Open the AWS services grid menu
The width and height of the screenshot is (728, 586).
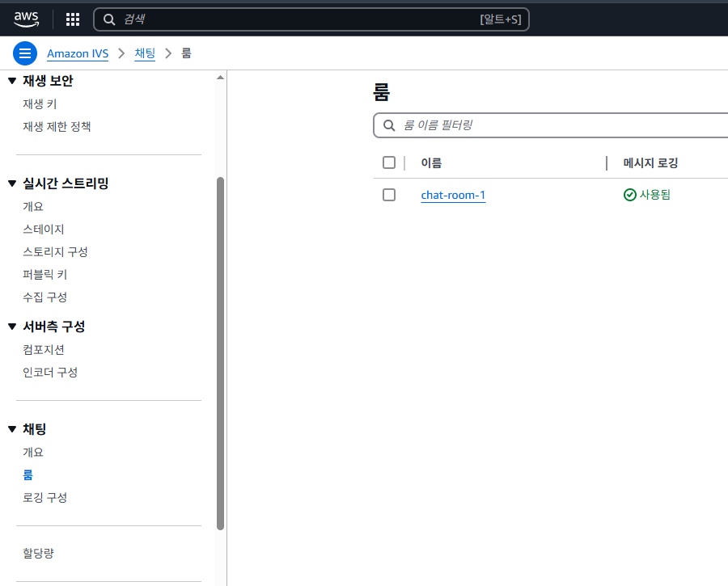73,19
